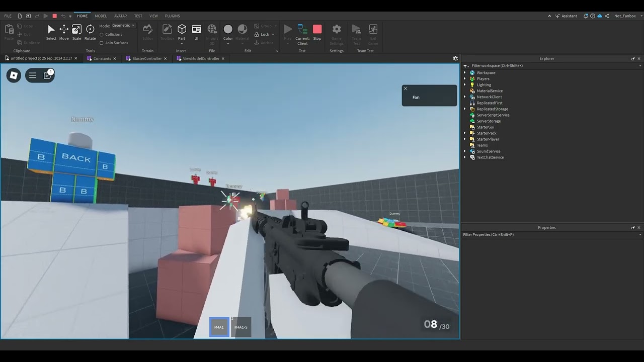Select StarterGui in Explorer

pyautogui.click(x=486, y=127)
